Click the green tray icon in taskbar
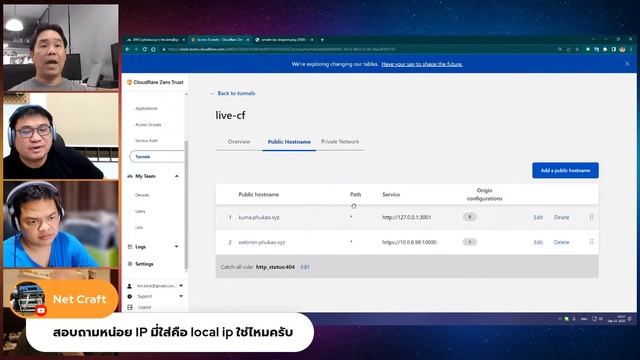This screenshot has height=360, width=640. [567, 319]
